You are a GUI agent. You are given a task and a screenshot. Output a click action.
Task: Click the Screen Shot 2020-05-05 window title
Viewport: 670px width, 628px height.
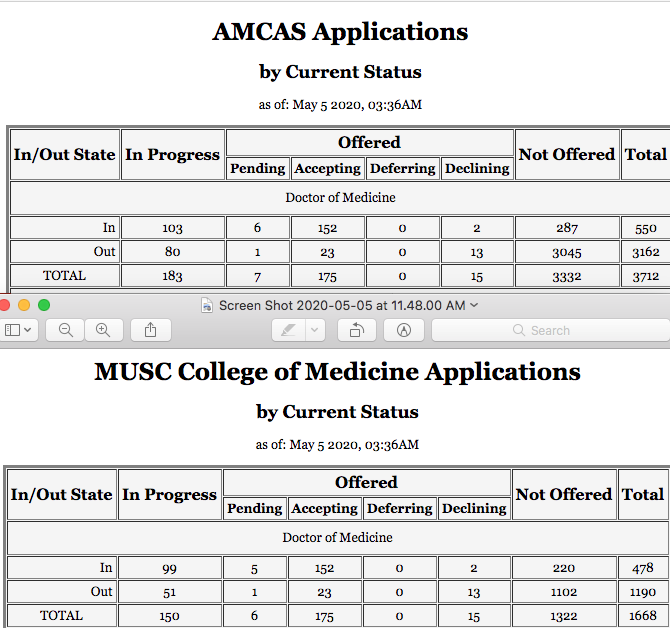click(x=342, y=305)
